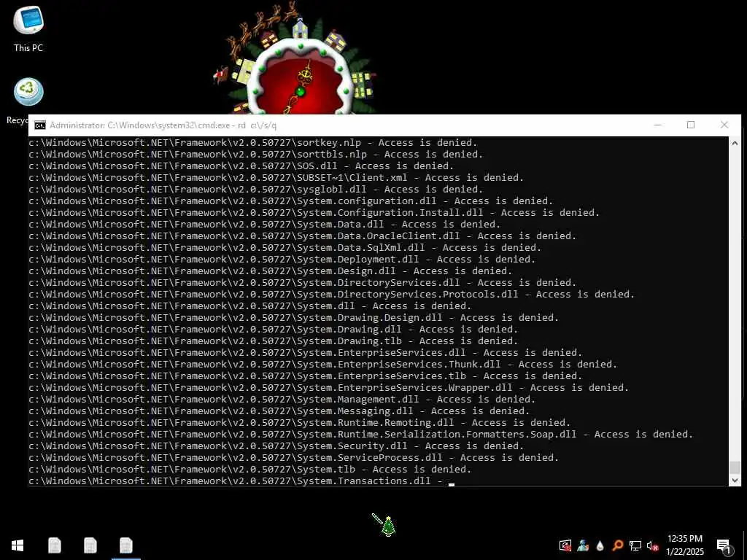
Task: Click the cmd scrollbar down arrow
Action: coord(735,481)
